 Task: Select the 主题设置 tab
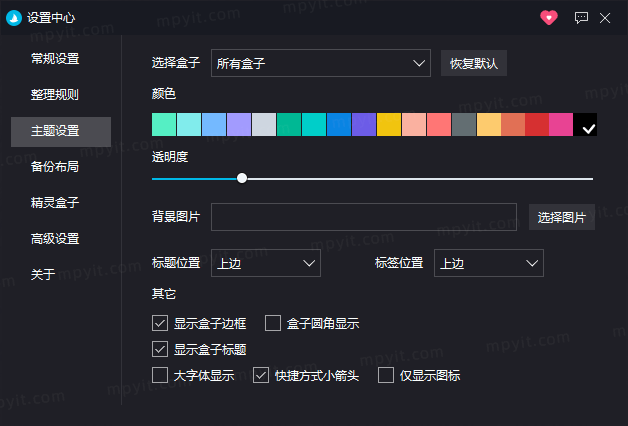61,132
